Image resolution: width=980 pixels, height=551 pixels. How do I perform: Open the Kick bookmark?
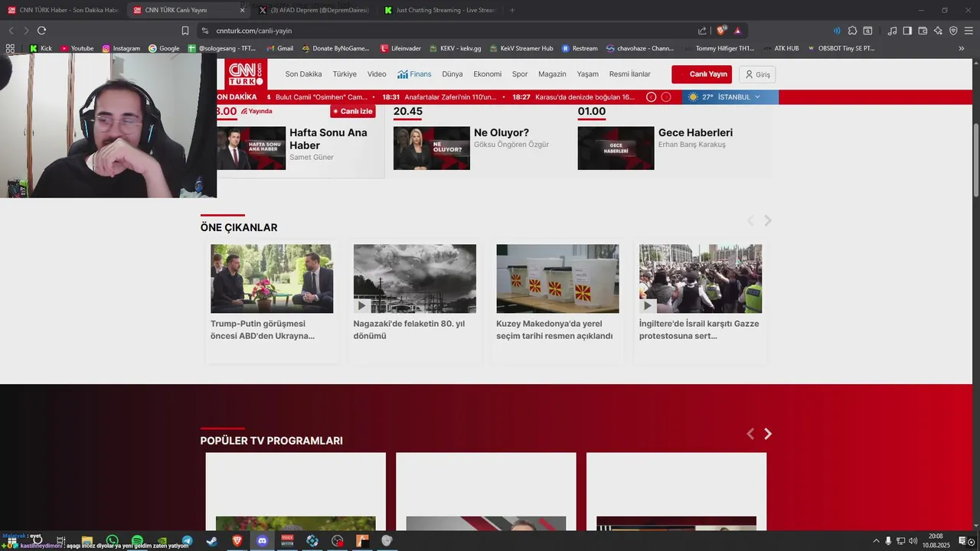41,48
